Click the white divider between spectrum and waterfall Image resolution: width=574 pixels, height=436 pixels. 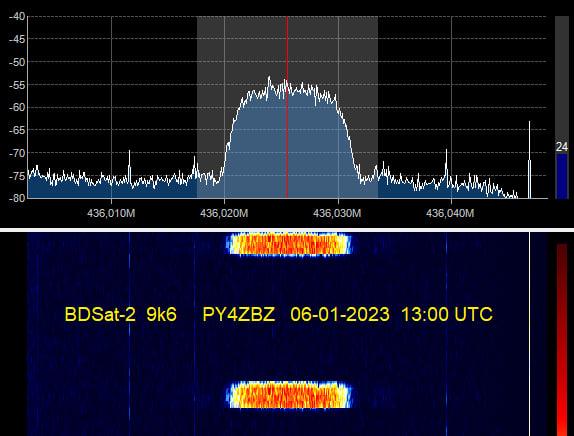pos(287,230)
